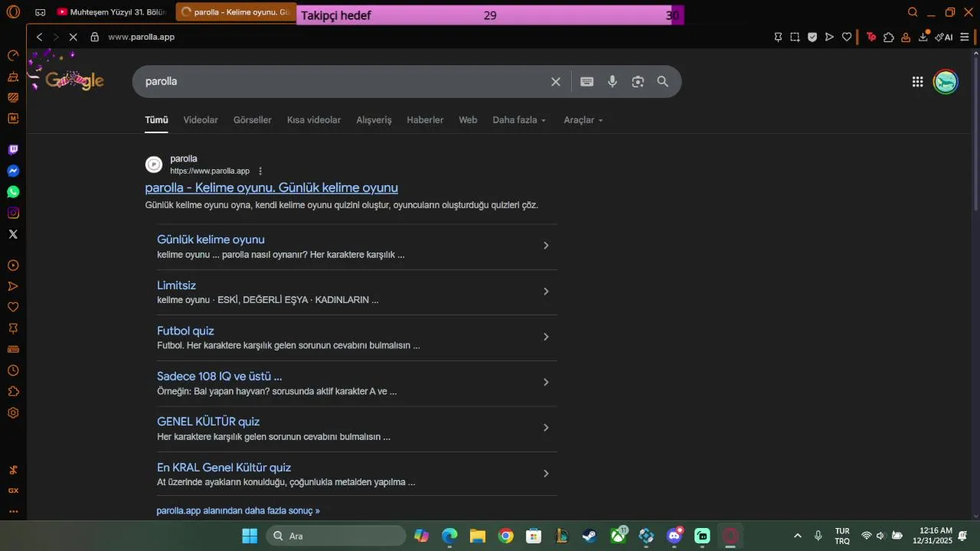Open GENEL KÜLTÜR quiz sitelink

(208, 422)
